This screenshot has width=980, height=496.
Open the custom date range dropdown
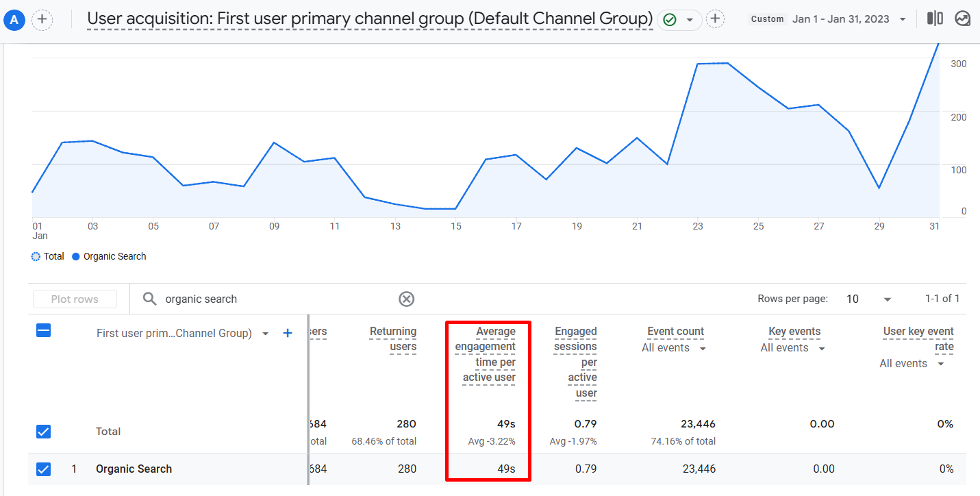(x=903, y=19)
